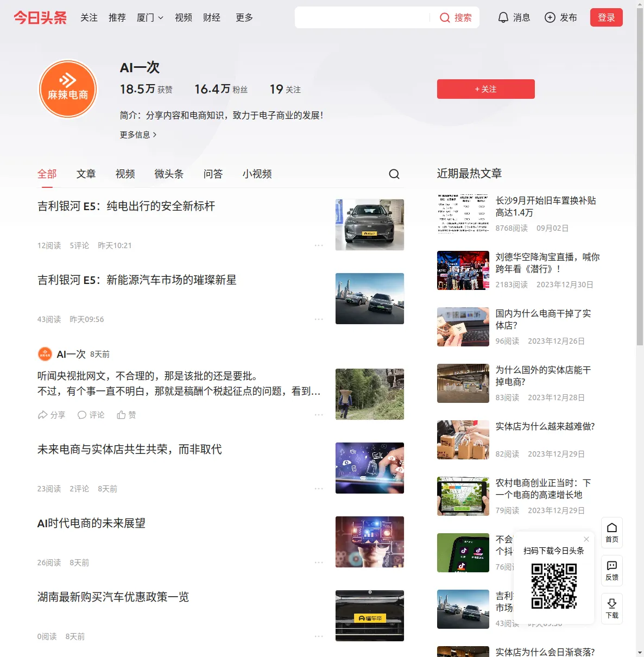Switch to 小视频 tab

tap(257, 174)
